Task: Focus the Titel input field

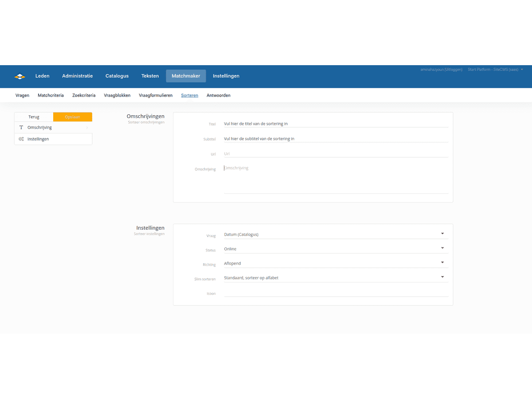Action: pos(336,124)
